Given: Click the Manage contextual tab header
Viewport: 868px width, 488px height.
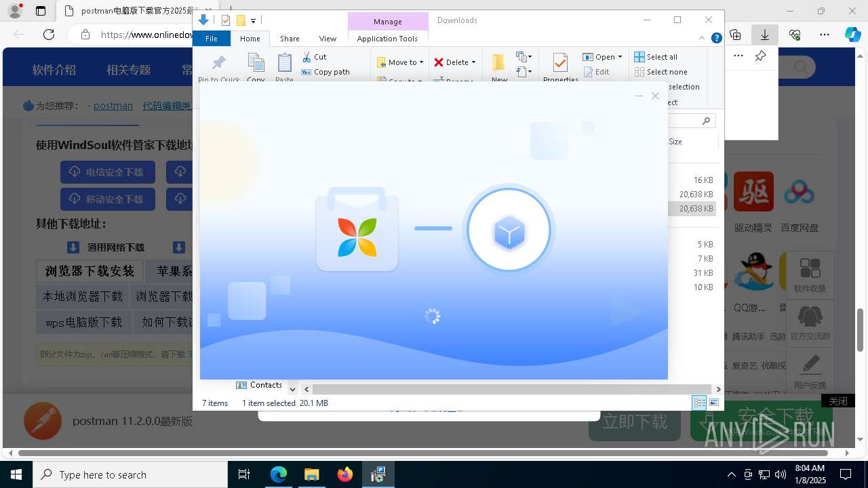Looking at the screenshot, I should pos(387,22).
